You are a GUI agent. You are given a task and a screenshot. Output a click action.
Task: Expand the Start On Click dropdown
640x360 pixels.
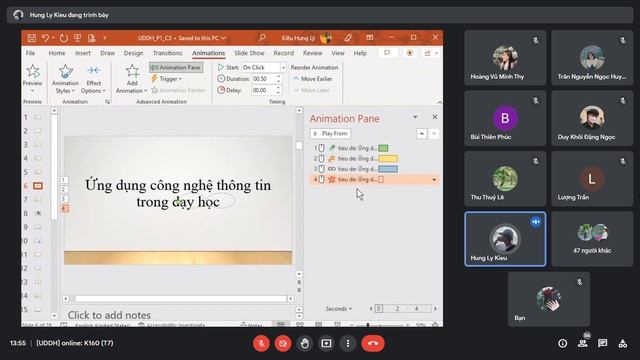[x=283, y=67]
